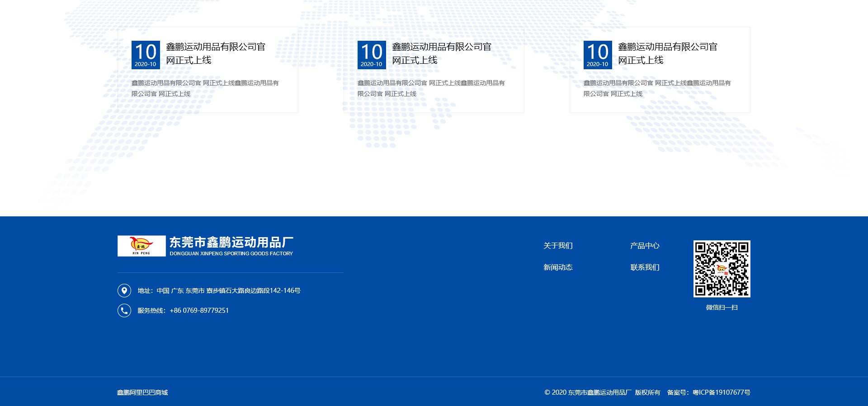Click the 10 date badge on middle news card
The image size is (868, 406).
[x=372, y=55]
